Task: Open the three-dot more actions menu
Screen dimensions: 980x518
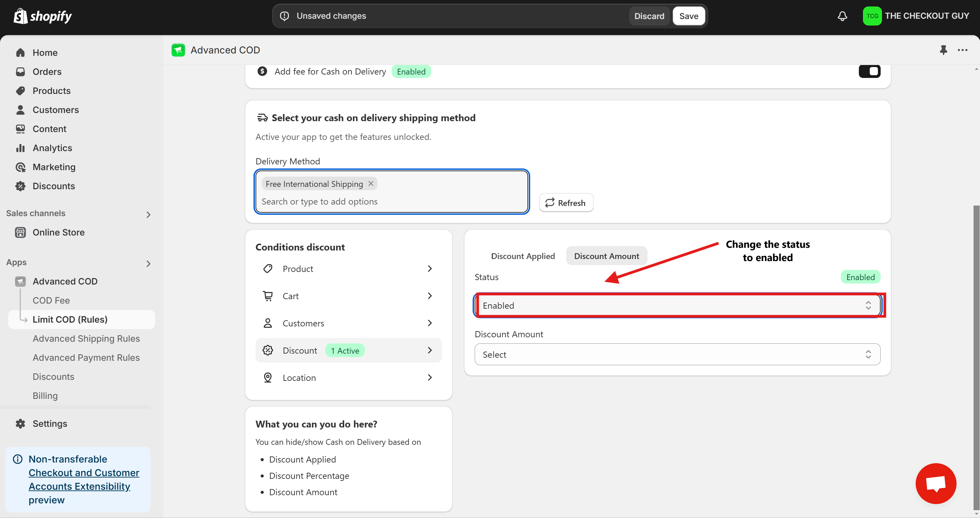Action: coord(963,50)
